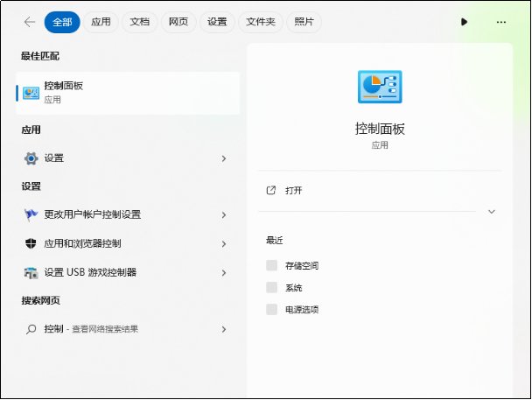Click the 设置 gear icon under 应用
The width and height of the screenshot is (532, 400).
point(31,158)
